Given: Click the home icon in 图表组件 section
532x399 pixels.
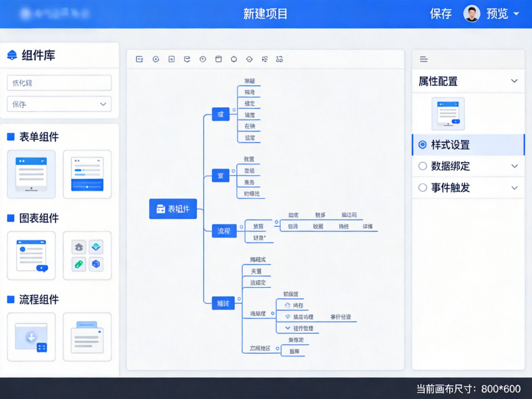Looking at the screenshot, I should [x=78, y=247].
